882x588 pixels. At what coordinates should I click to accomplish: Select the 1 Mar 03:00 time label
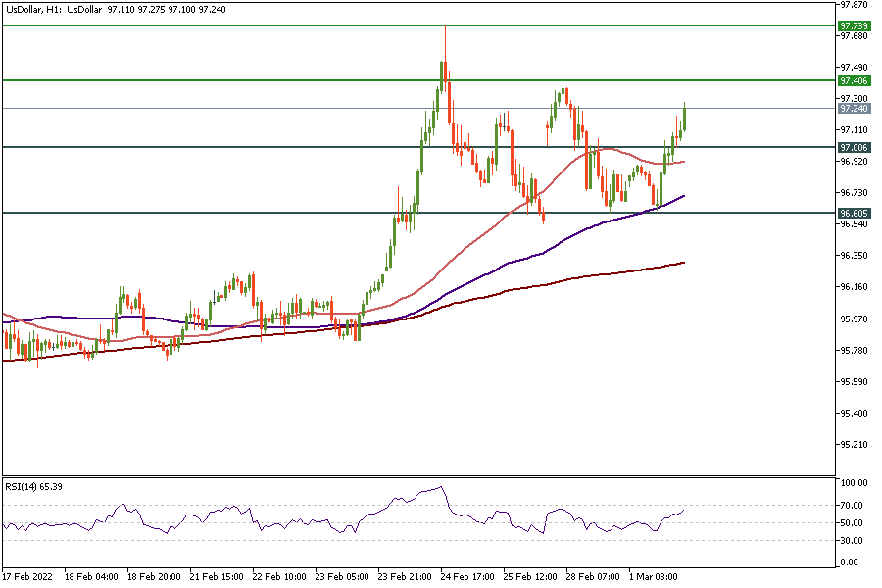coord(656,576)
